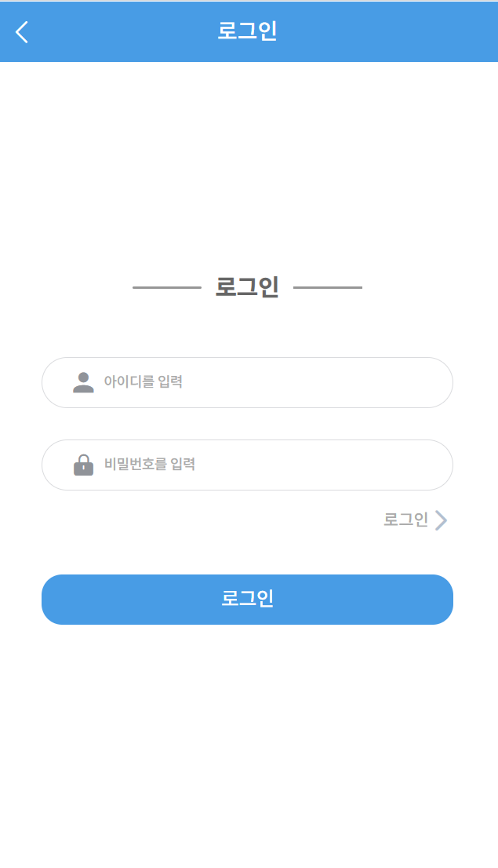The height and width of the screenshot is (868, 498).
Task: Expand using the gray right-pointing chevron
Action: tap(442, 520)
